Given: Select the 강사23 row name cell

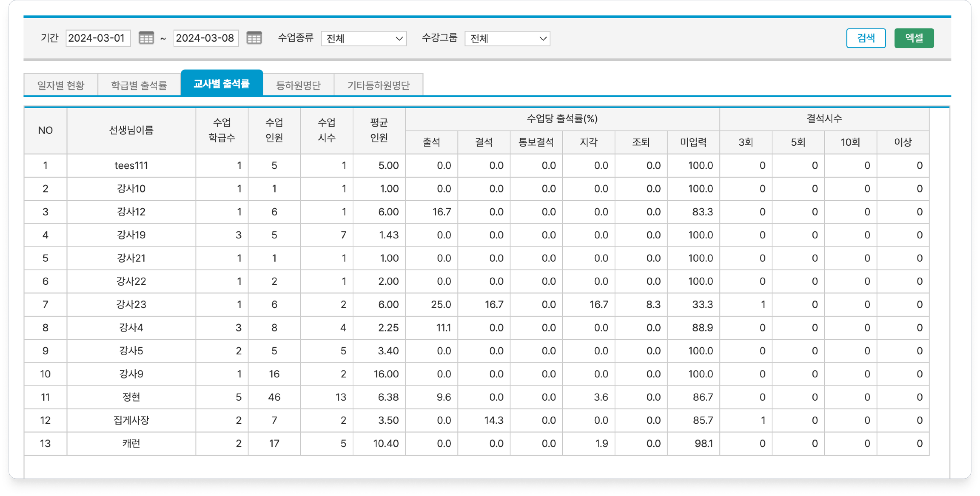Looking at the screenshot, I should (131, 305).
